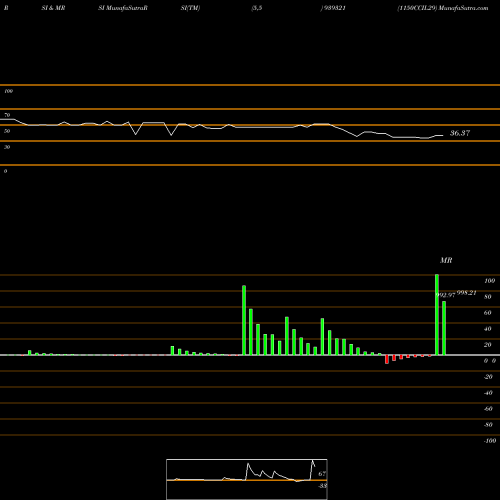Open the mini overview chart thumbnail

(247, 479)
